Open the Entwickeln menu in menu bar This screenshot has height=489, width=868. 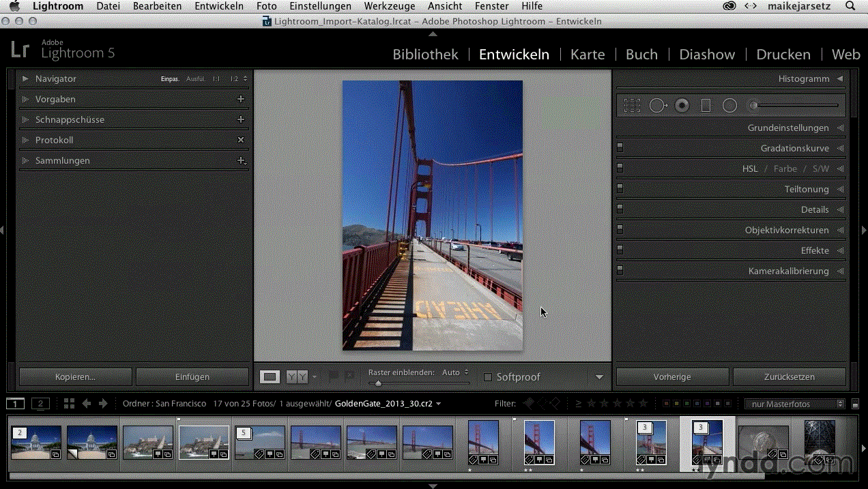(219, 6)
